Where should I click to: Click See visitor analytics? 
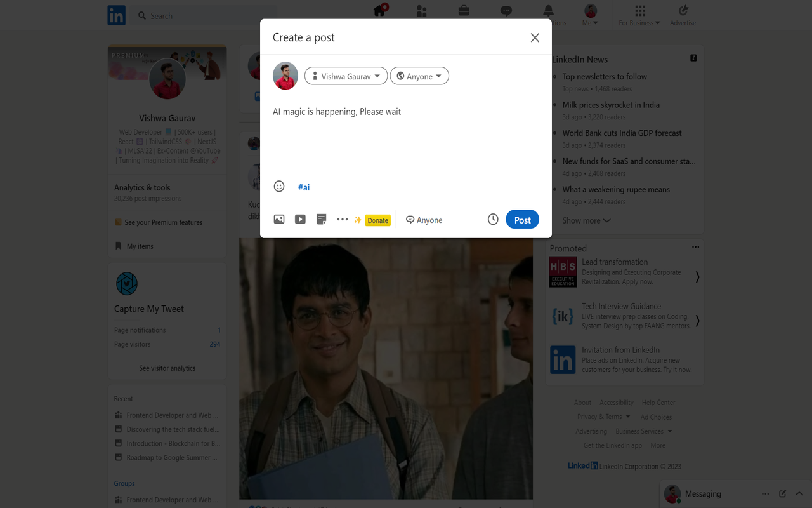[x=167, y=368]
